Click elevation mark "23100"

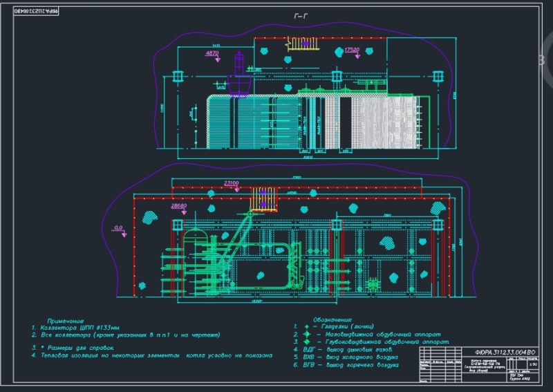(x=232, y=183)
